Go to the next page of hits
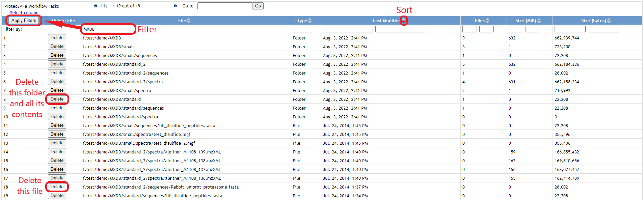 175,6
